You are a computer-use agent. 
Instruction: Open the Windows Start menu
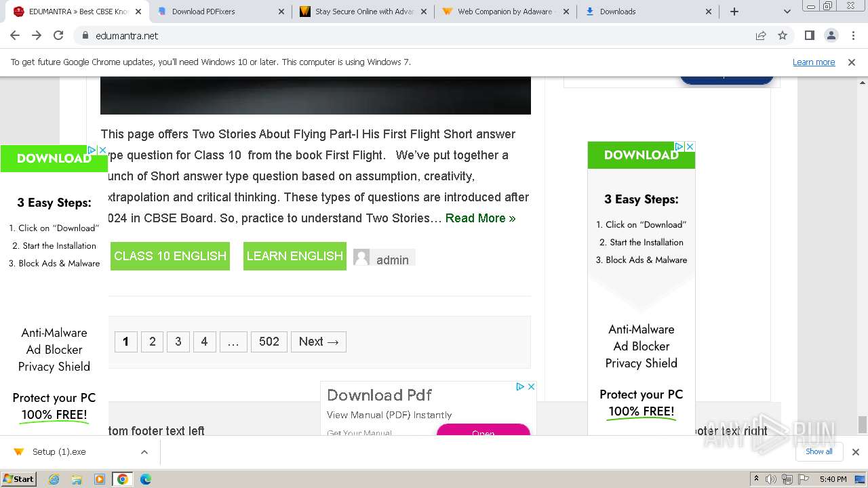18,479
